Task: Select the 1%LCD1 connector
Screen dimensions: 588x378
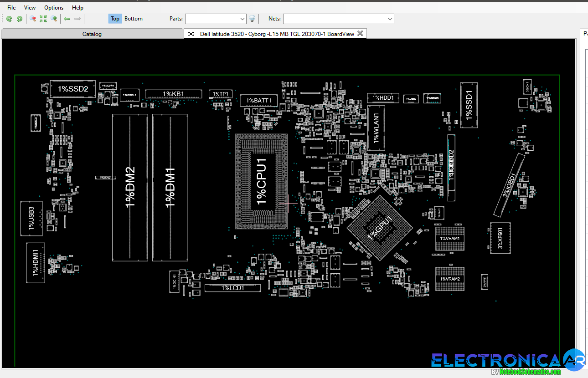Action: (233, 288)
